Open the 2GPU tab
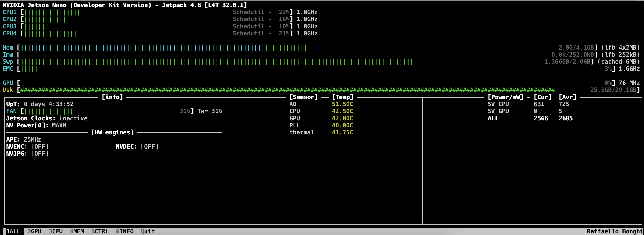Viewport: 644px width, 235px height. pos(34,231)
